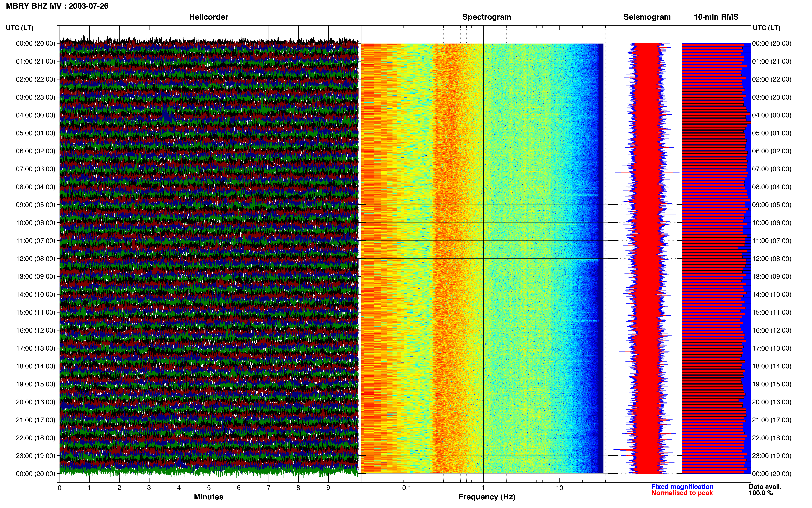Click the right 'UTC (LT)' axis label
Image resolution: width=812 pixels, height=508 pixels.
coord(766,28)
